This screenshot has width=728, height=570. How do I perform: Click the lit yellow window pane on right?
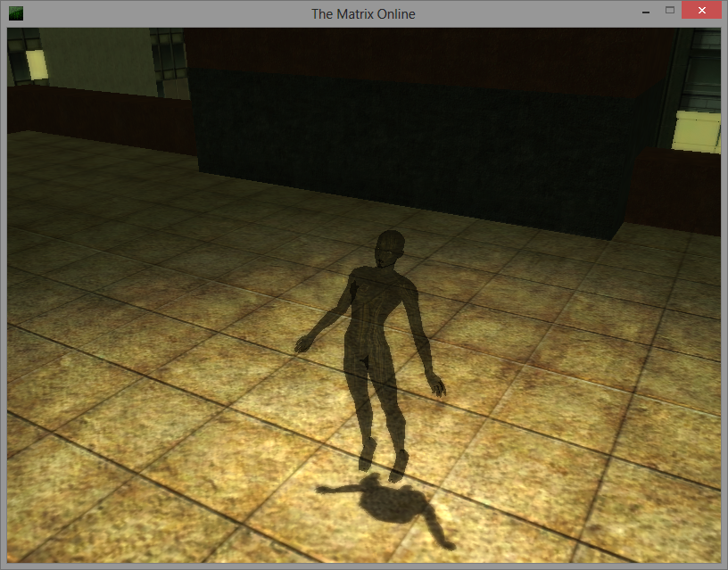[x=697, y=131]
